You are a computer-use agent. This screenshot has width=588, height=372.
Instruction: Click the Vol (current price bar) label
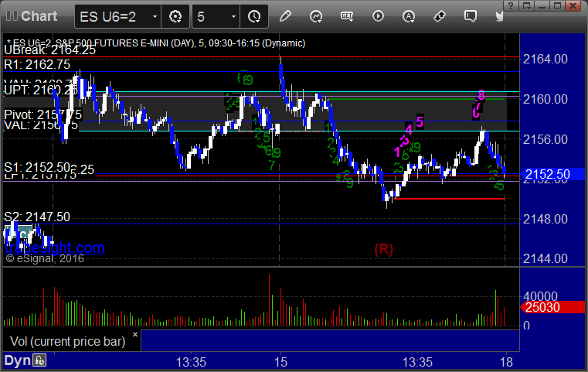click(x=67, y=341)
